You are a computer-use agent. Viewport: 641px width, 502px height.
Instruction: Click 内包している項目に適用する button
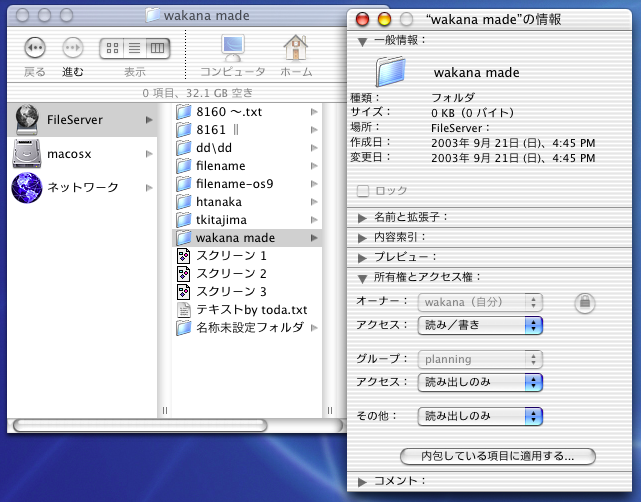(x=497, y=456)
